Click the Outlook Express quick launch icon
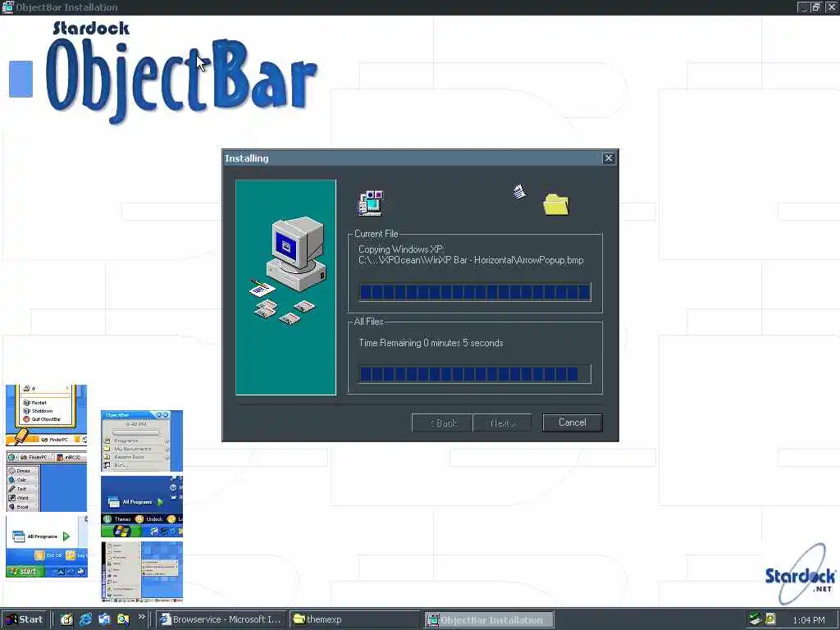The width and height of the screenshot is (840, 630). tap(104, 619)
